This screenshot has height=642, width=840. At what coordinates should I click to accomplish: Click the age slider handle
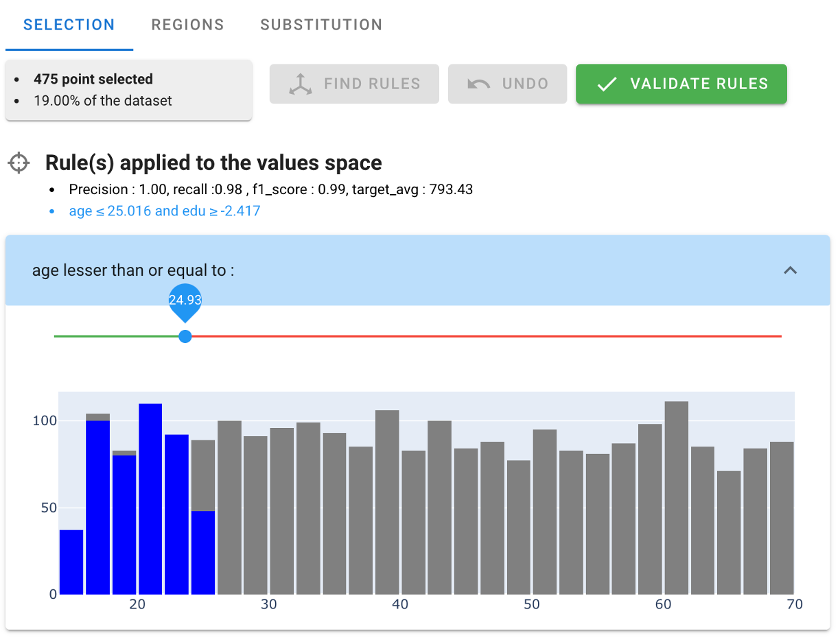click(185, 337)
